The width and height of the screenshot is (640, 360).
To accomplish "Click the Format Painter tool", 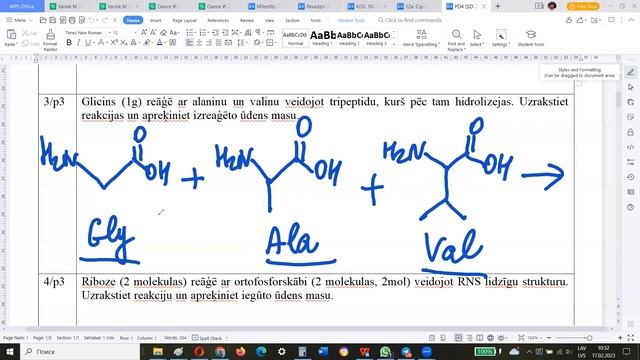I will (50, 40).
